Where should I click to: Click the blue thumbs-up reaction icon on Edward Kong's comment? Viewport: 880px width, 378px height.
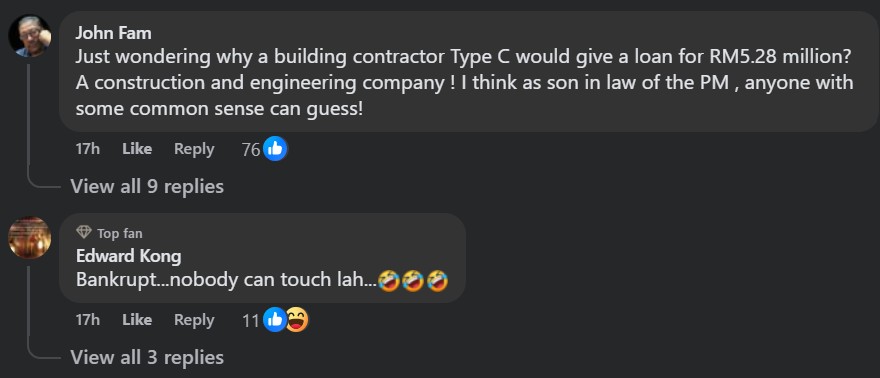click(275, 320)
